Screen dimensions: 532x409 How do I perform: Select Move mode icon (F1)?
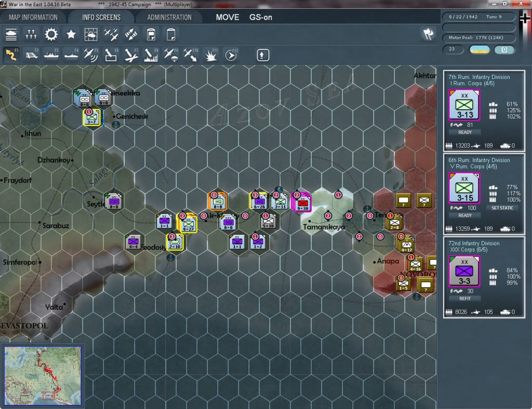tap(11, 55)
